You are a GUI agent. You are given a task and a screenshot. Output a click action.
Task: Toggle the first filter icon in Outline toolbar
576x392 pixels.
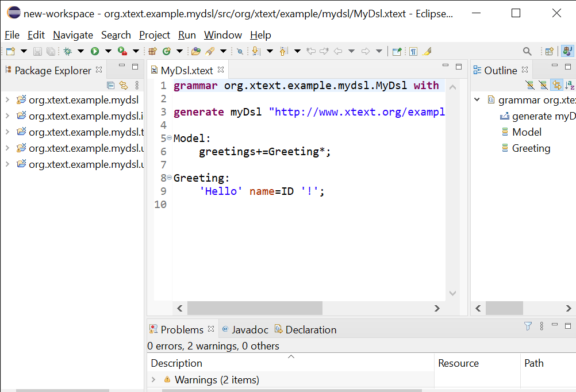click(529, 85)
